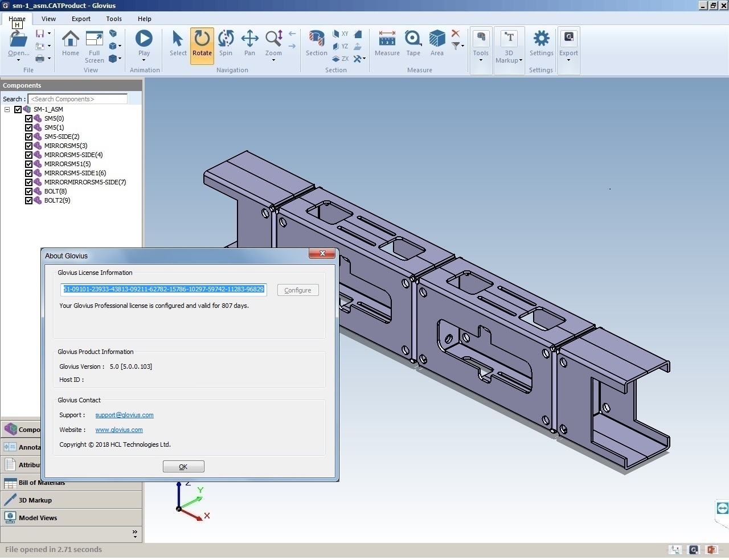Select the Tape measure tool
This screenshot has height=560, width=729.
coord(413,39)
